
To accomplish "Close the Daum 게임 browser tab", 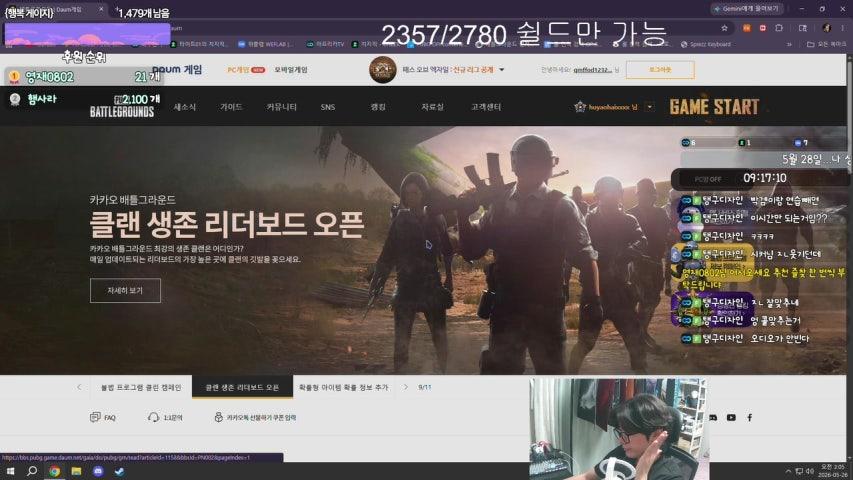I will (x=101, y=9).
